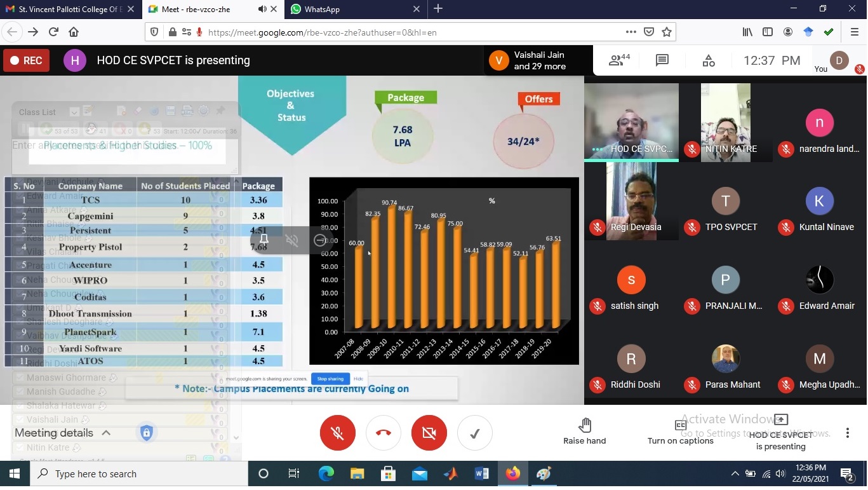Switch to the St. Vincent Pallotti Gmail tab

pos(70,10)
